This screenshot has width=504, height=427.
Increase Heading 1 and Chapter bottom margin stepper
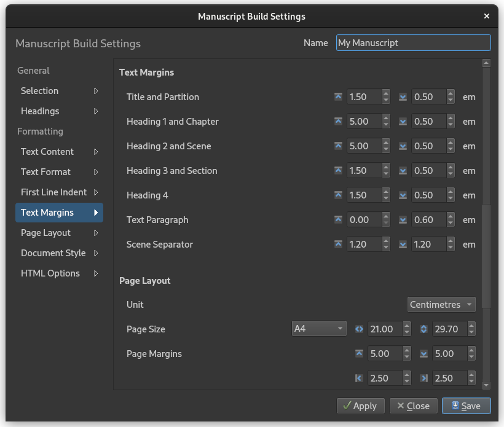[x=451, y=118]
